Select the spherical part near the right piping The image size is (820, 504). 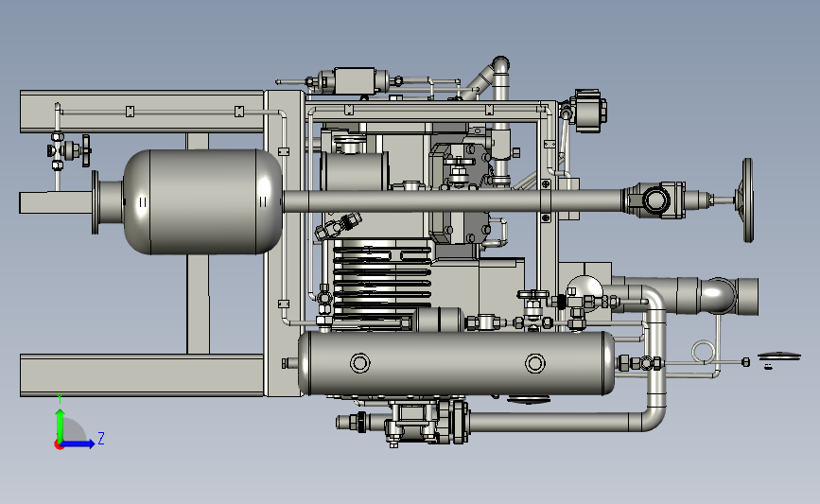(584, 293)
